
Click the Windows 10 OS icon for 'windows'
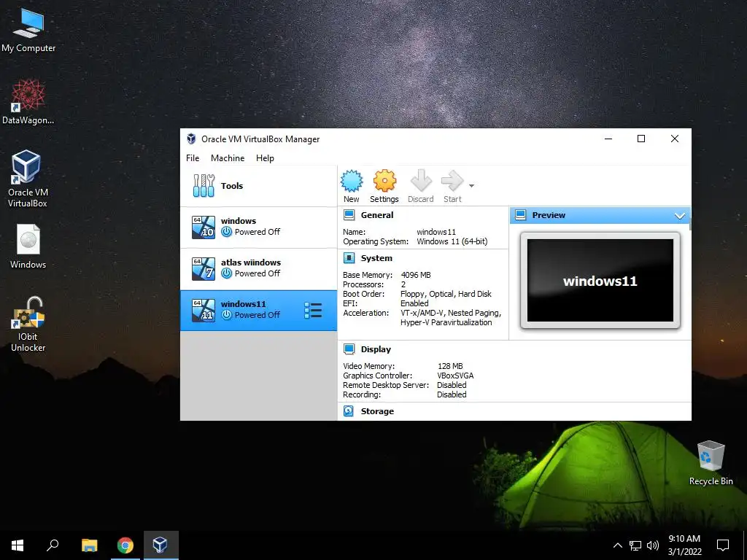pyautogui.click(x=204, y=227)
